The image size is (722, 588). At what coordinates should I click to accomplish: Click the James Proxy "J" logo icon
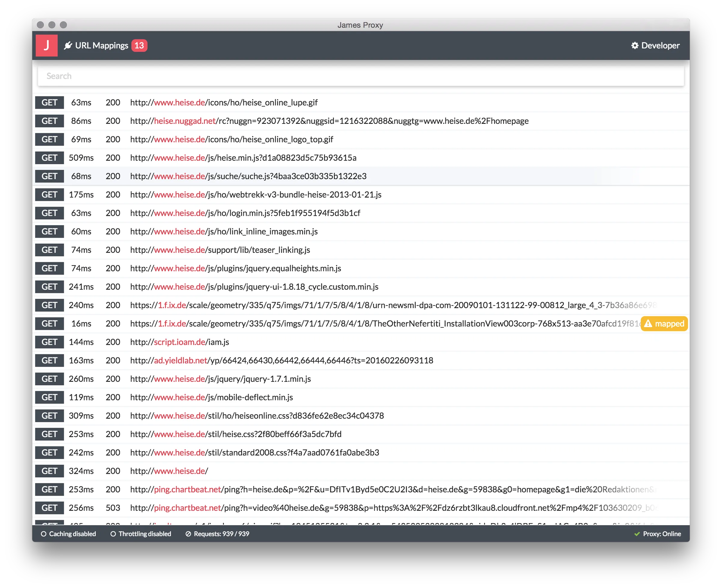click(x=46, y=45)
